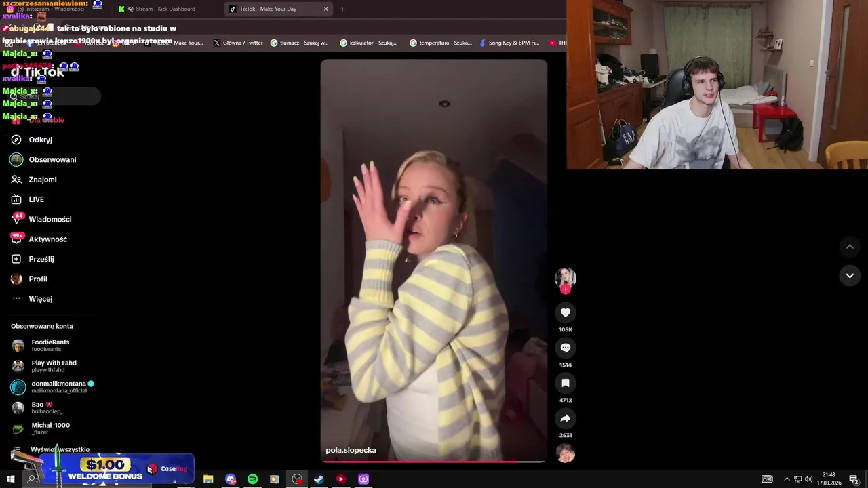This screenshot has height=488, width=868.
Task: Open File Explorer from the taskbar
Action: coord(208,479)
